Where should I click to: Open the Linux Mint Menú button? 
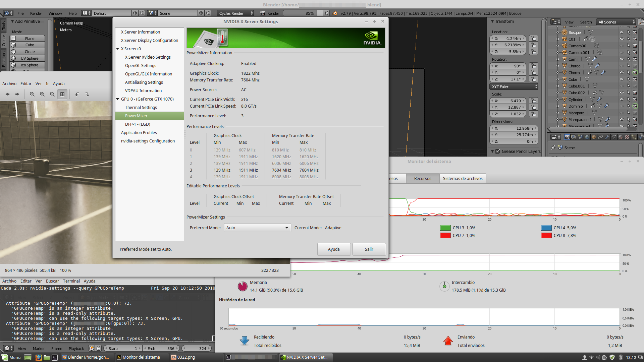pos(12,357)
